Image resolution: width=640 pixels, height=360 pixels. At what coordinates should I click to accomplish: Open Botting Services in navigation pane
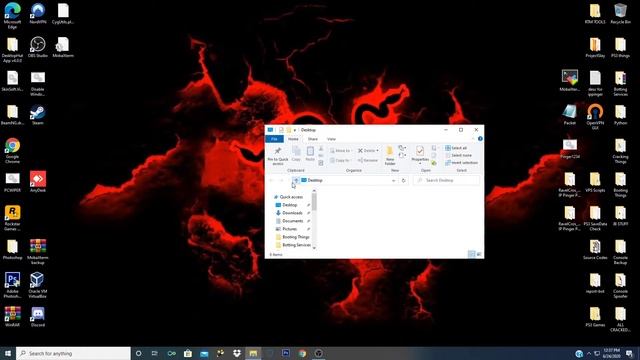(293, 245)
